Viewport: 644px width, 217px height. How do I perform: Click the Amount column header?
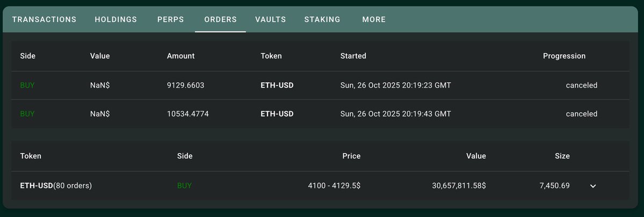click(x=180, y=56)
